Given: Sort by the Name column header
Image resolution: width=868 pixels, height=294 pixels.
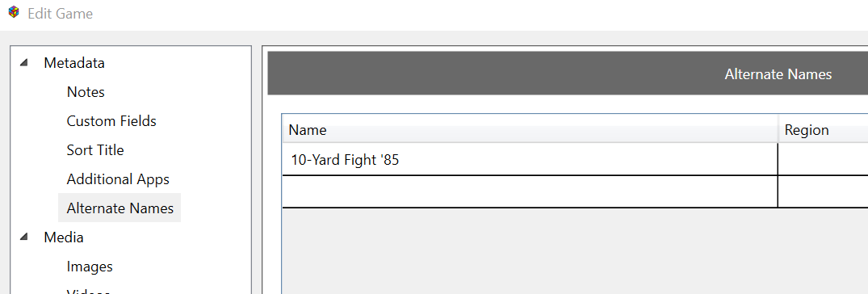Looking at the screenshot, I should (x=530, y=130).
